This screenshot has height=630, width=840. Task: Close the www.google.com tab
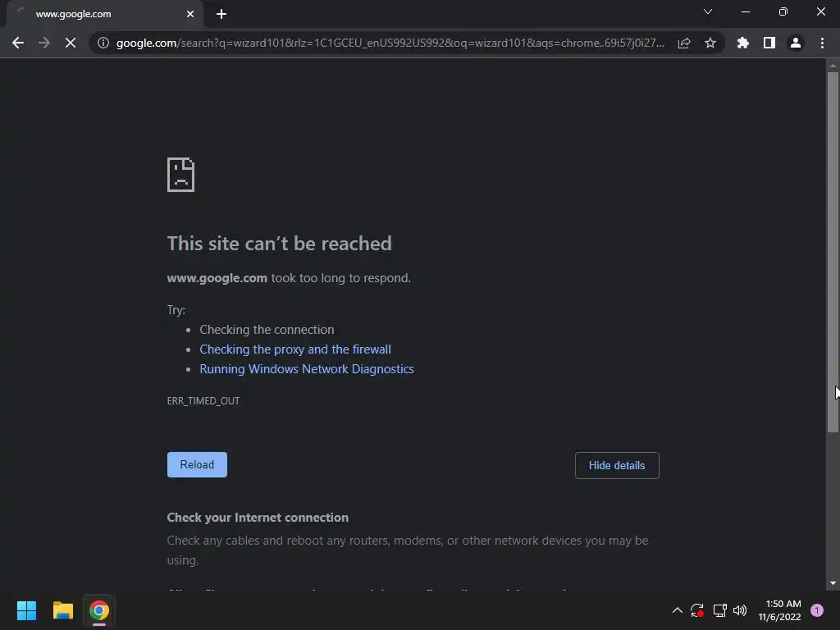[190, 14]
